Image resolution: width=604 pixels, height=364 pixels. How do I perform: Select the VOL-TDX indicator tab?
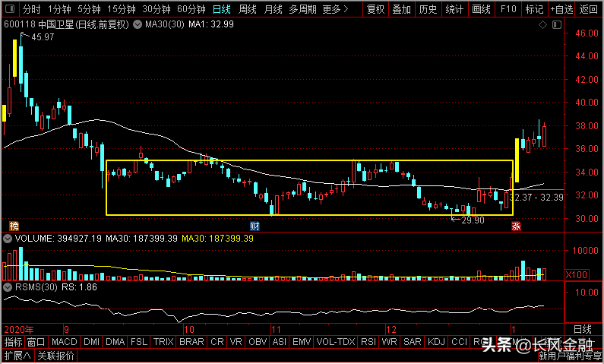click(336, 342)
